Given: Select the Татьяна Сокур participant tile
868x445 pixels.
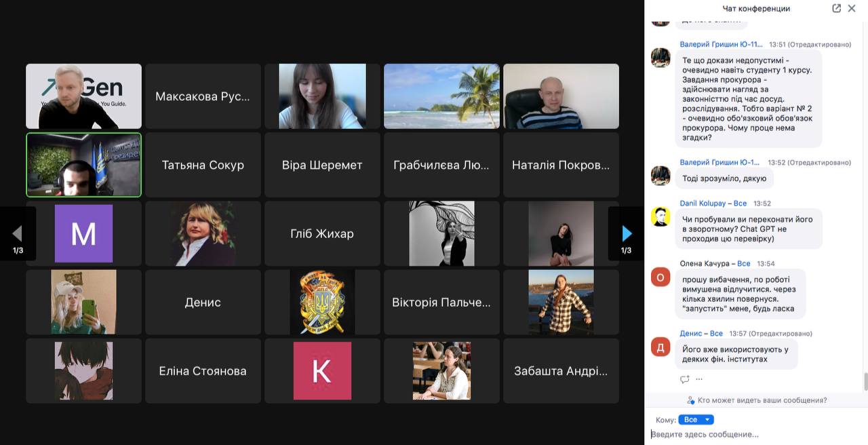Looking at the screenshot, I should (x=203, y=165).
